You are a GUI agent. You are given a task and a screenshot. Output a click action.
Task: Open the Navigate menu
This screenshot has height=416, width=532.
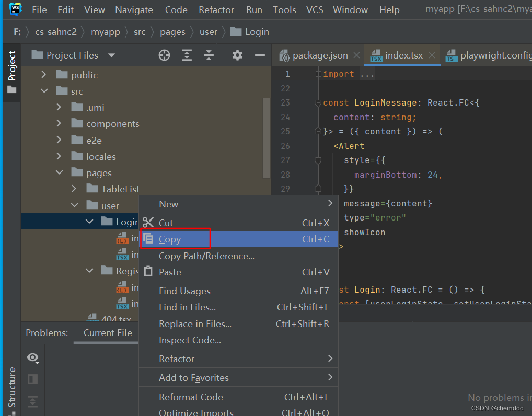point(134,10)
